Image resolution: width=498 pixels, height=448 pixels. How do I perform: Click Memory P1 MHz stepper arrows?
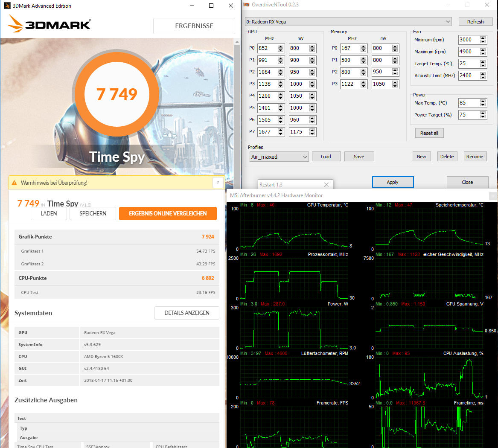(x=363, y=60)
